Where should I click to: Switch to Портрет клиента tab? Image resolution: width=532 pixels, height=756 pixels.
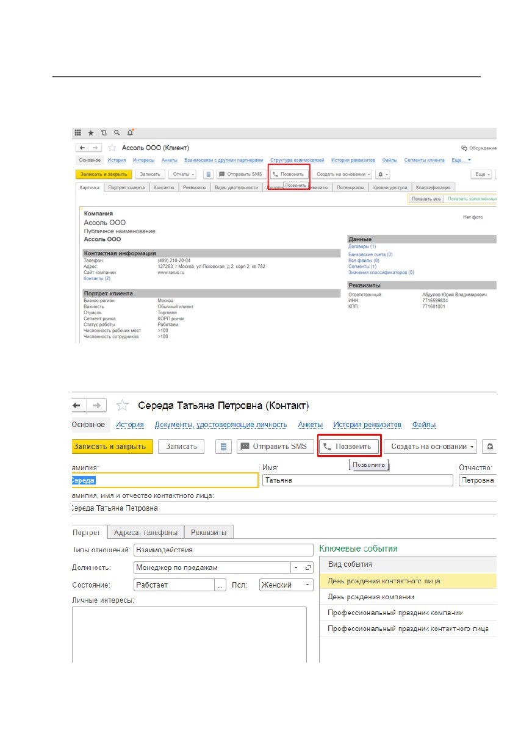(126, 187)
